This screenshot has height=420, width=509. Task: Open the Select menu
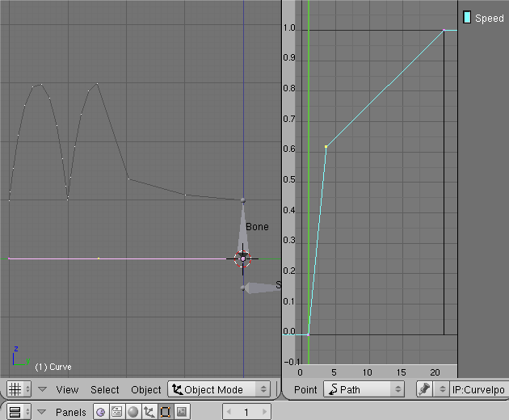pyautogui.click(x=104, y=389)
